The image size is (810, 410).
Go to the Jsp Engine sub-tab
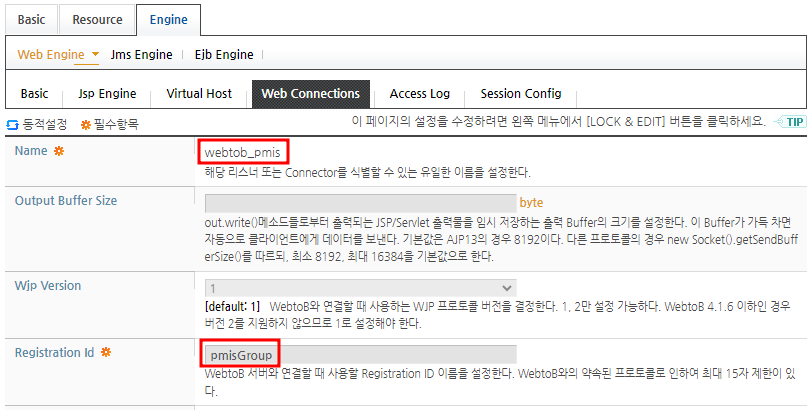click(107, 94)
